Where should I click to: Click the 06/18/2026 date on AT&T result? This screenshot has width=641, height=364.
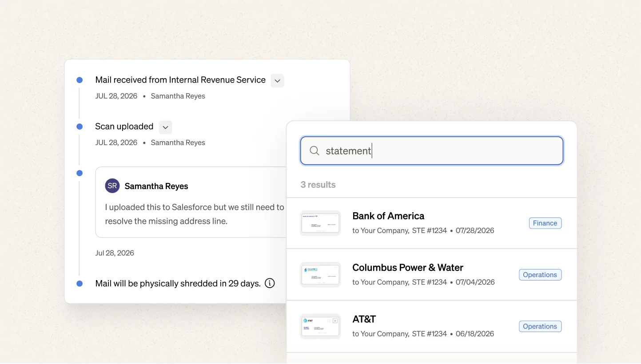(475, 334)
